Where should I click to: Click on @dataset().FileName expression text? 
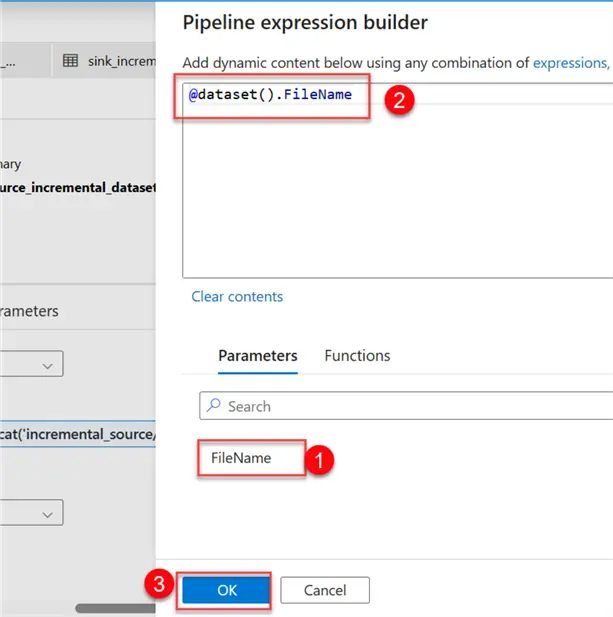tap(270, 94)
